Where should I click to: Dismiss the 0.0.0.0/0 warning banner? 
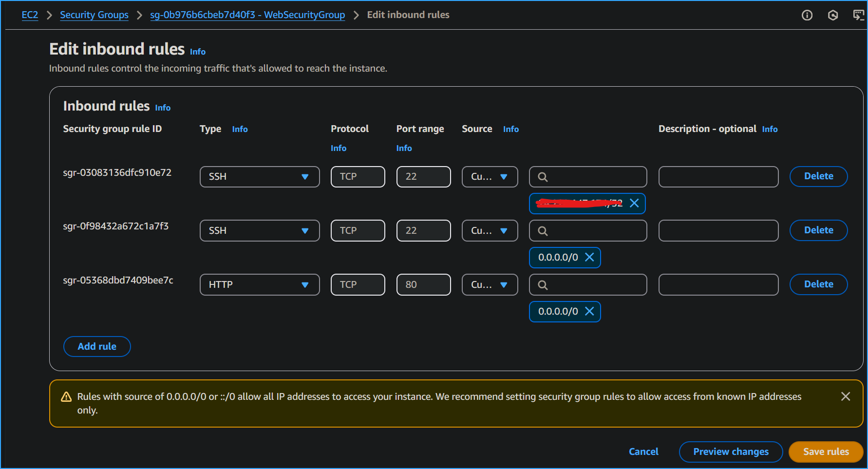pos(846,396)
